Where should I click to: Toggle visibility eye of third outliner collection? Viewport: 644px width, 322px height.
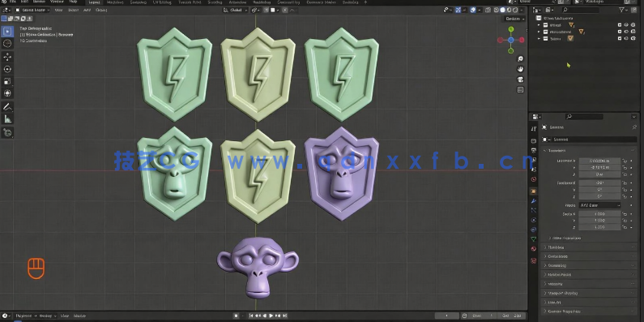626,38
